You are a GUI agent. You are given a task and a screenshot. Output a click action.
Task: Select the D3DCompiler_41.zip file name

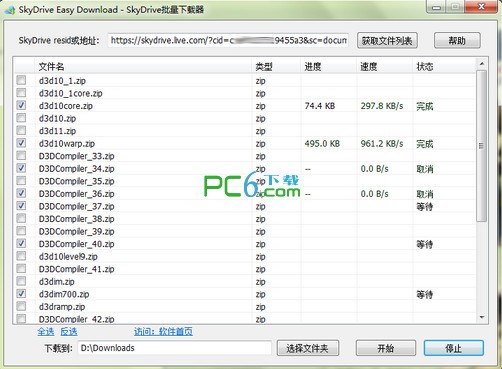[76, 269]
